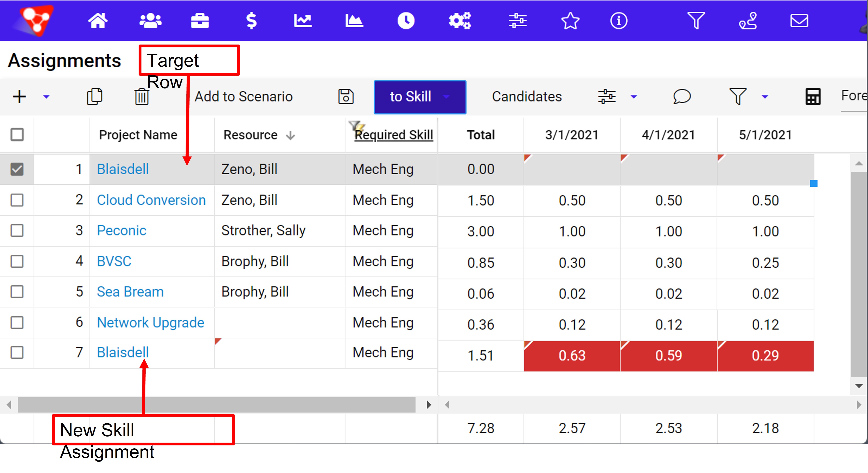This screenshot has width=868, height=473.
Task: Check the Peconic row checkbox
Action: point(17,231)
